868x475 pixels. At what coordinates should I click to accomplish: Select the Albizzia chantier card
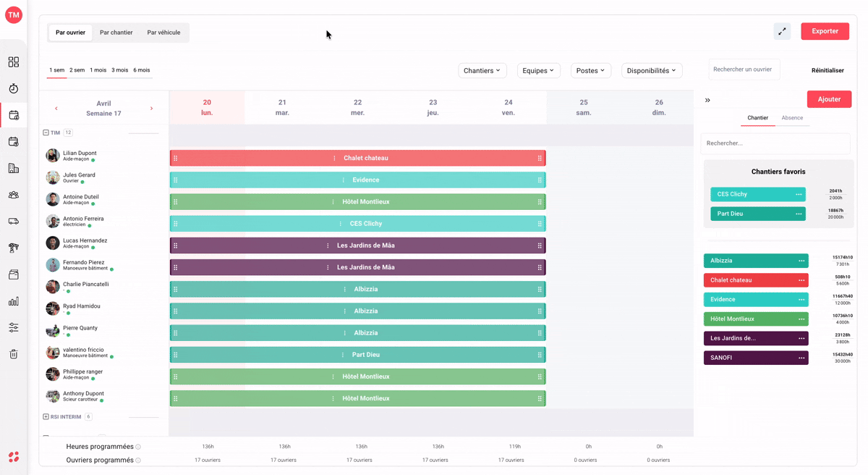pyautogui.click(x=756, y=261)
